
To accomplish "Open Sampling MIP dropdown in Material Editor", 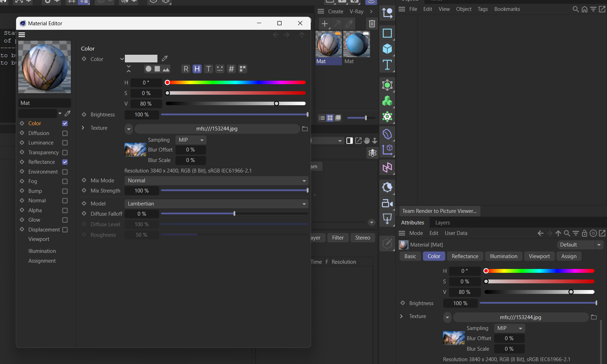I will click(191, 140).
